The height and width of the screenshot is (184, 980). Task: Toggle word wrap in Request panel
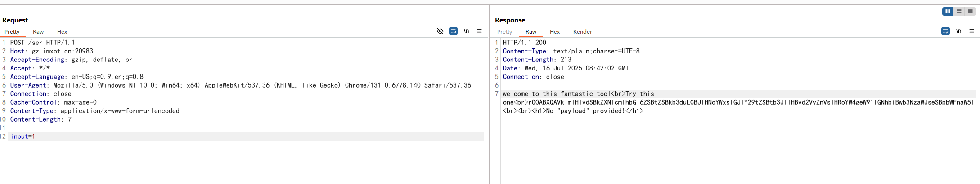(x=453, y=31)
